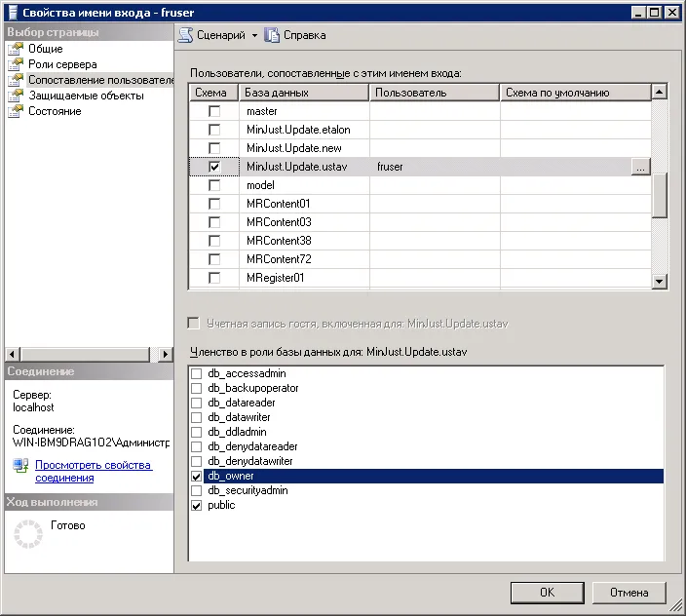Image resolution: width=686 pixels, height=616 pixels.
Task: Open the Защищаемые объекты page
Action: [x=86, y=96]
